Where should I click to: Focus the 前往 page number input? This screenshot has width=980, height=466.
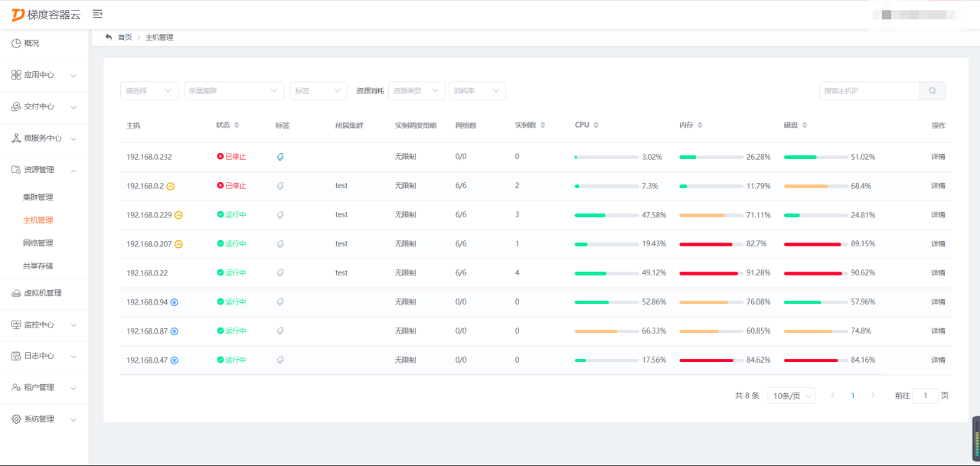[x=926, y=396]
